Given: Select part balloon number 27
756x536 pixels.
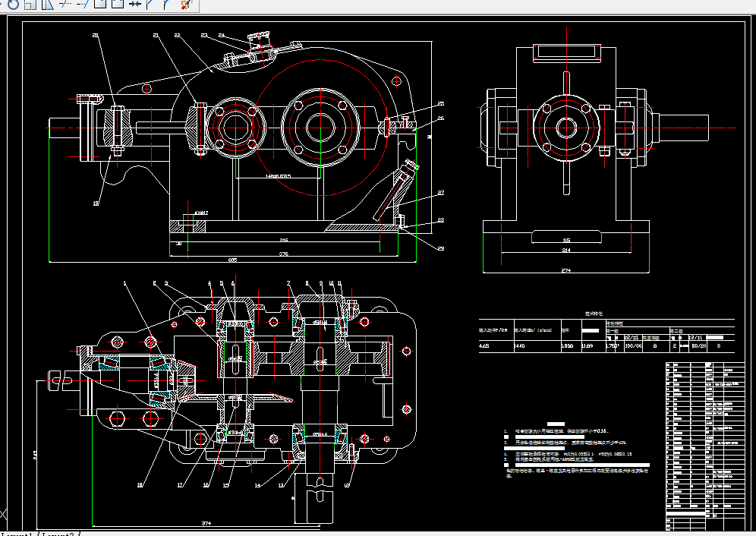Looking at the screenshot, I should [441, 193].
